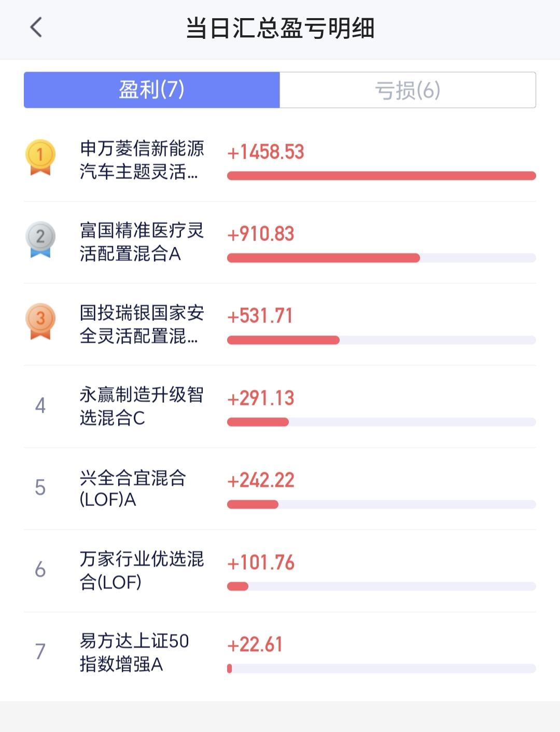Click the silver second-place medal icon

click(40, 240)
